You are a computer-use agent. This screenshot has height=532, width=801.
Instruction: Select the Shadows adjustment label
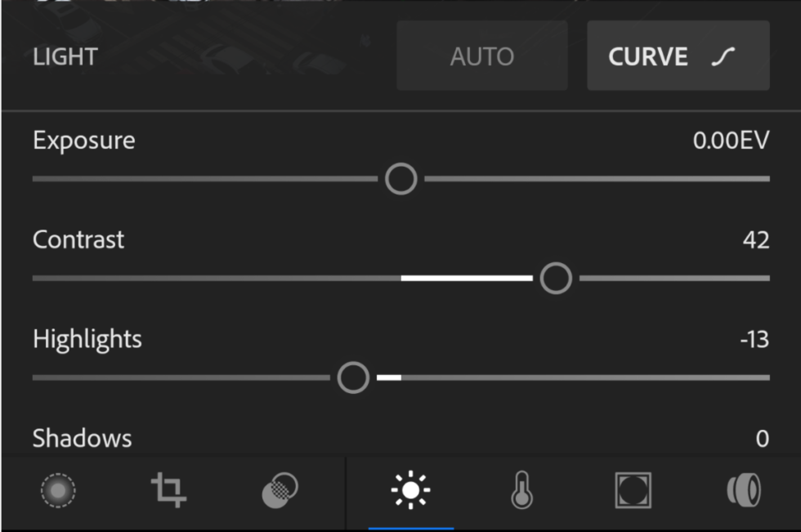coord(82,439)
